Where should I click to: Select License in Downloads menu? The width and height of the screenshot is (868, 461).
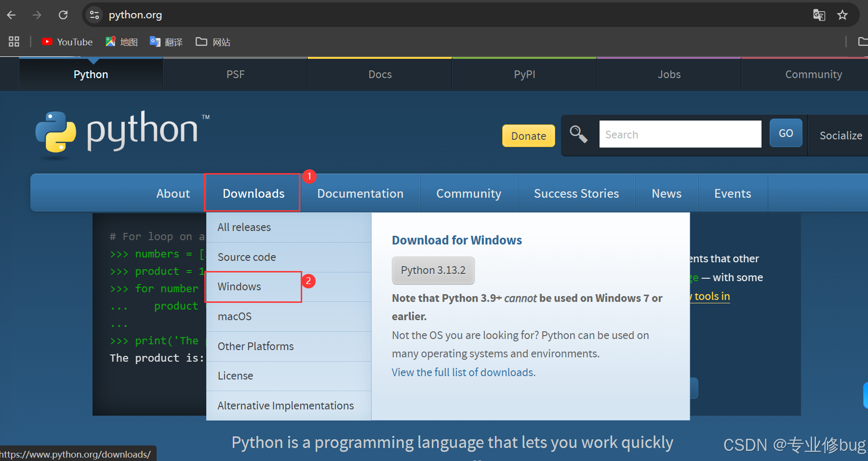click(289, 376)
